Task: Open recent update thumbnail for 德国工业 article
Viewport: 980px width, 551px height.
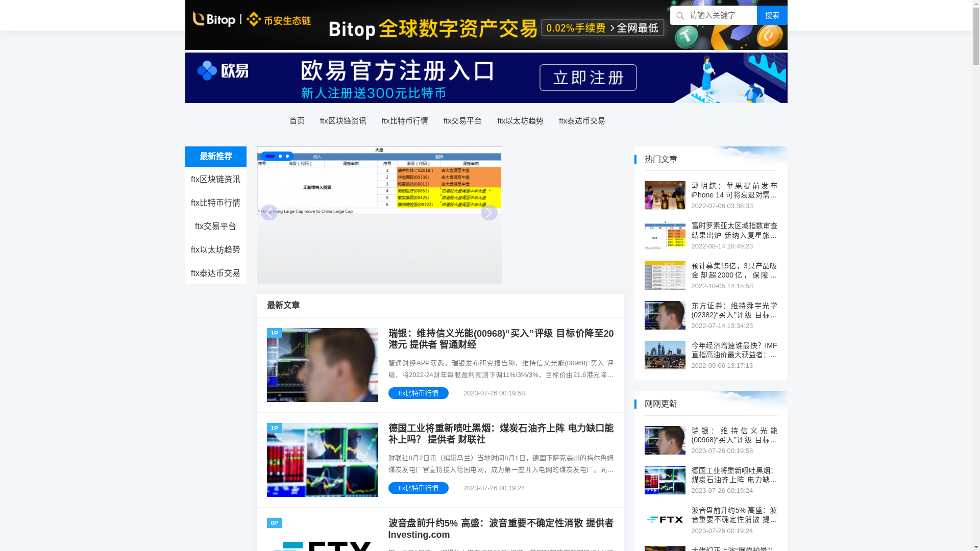Action: click(x=665, y=480)
